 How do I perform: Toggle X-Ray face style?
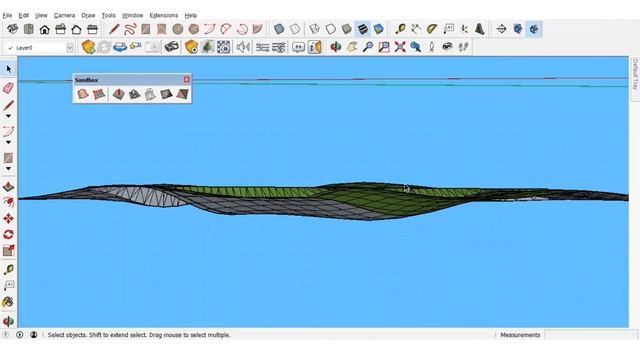pos(279,29)
